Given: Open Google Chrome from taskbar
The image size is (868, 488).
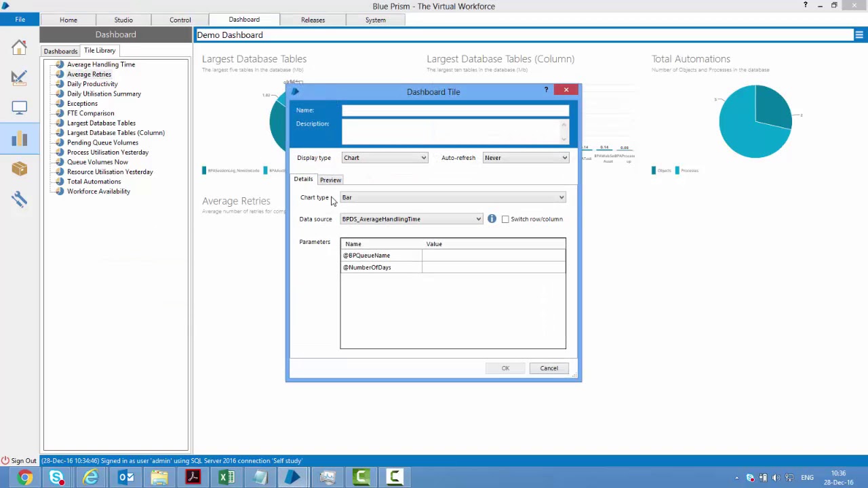Looking at the screenshot, I should 24,478.
